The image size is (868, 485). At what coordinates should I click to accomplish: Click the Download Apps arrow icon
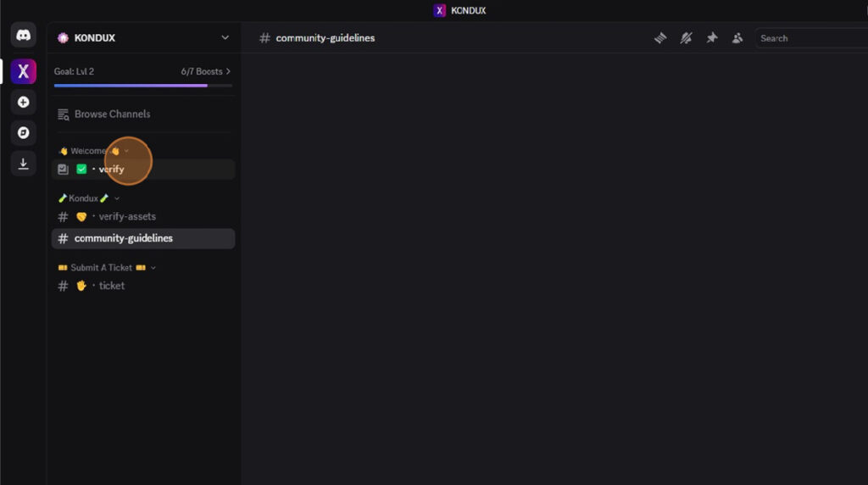[x=23, y=164]
